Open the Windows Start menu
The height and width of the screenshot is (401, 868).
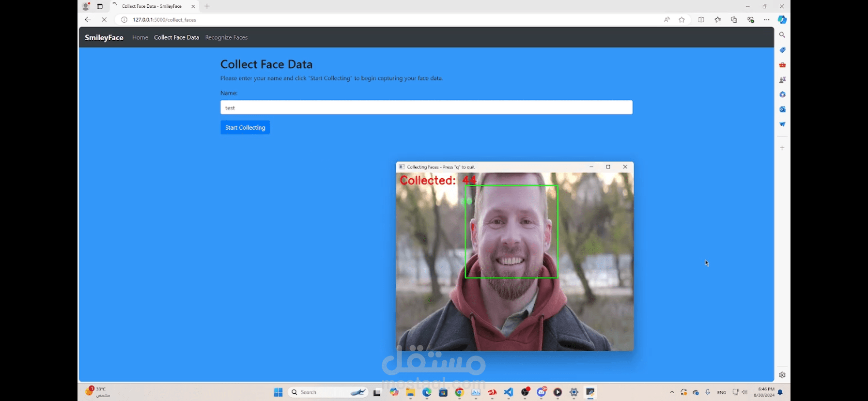click(278, 392)
